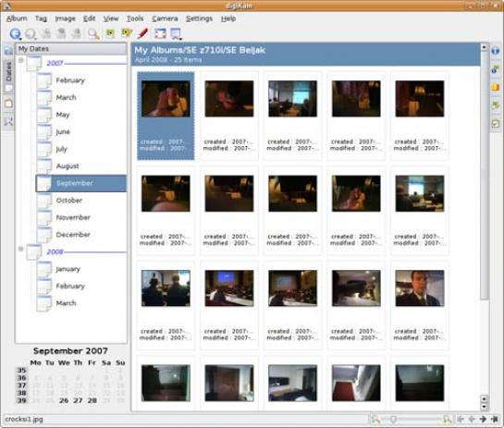Jump to last item arrow in status bar
The height and width of the screenshot is (428, 504).
pos(495,419)
